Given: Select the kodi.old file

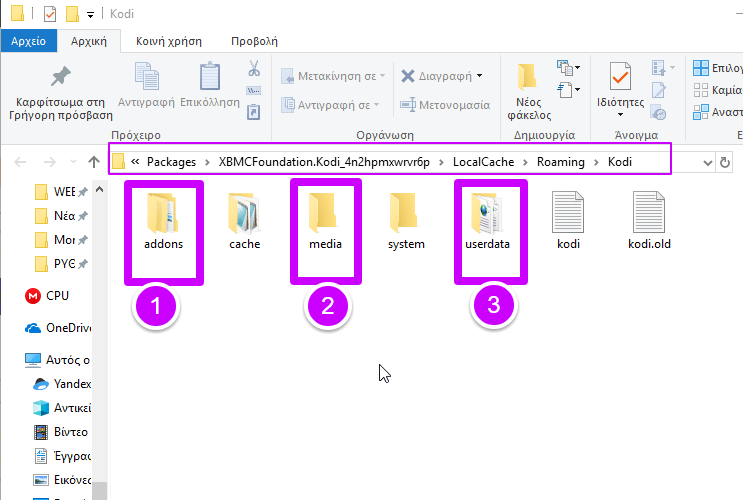Looking at the screenshot, I should pos(649,221).
